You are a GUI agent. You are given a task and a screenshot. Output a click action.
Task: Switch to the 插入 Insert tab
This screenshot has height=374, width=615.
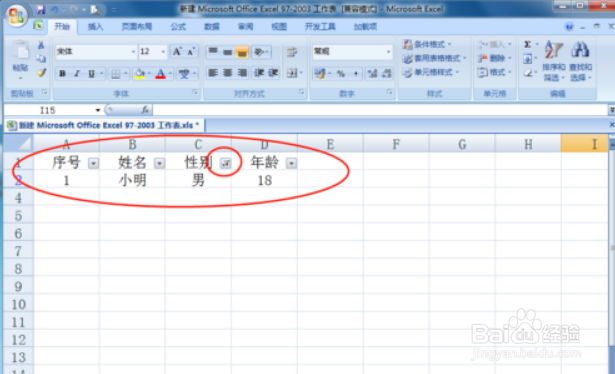pyautogui.click(x=95, y=27)
